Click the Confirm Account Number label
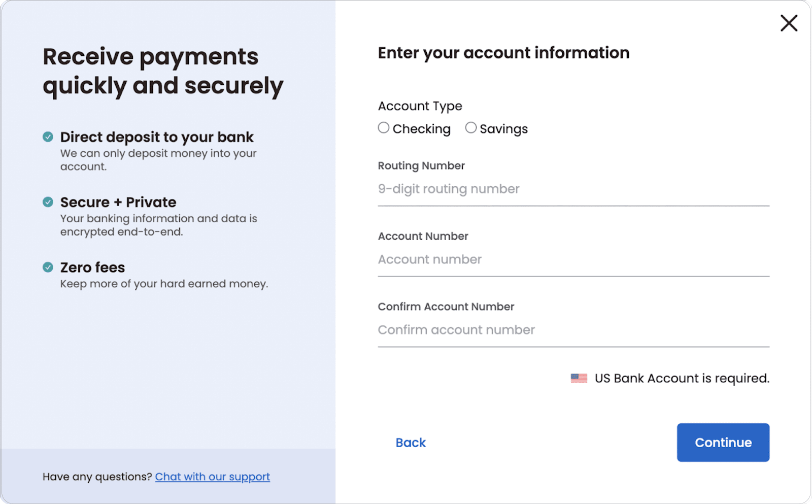Viewport: 812px width, 504px height. click(446, 307)
